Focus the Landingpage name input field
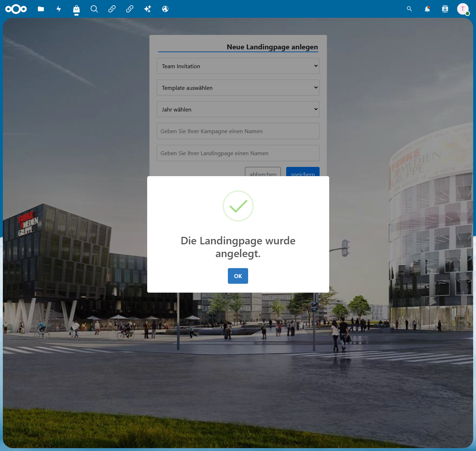The image size is (476, 451). pyautogui.click(x=238, y=153)
